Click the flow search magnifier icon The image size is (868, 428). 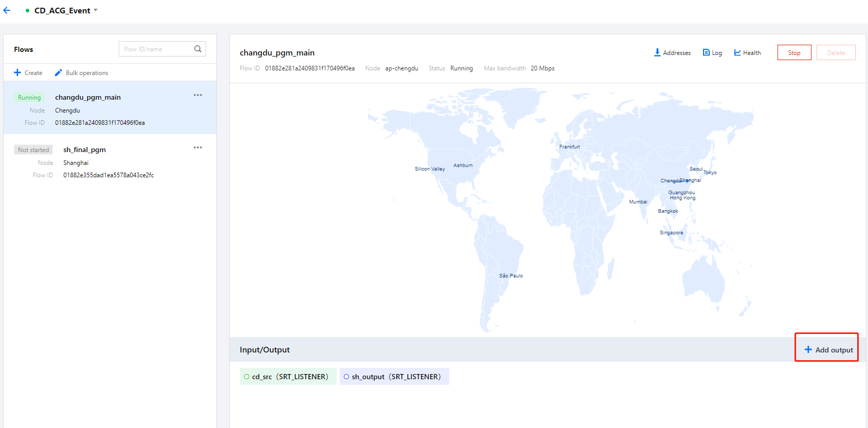[198, 49]
